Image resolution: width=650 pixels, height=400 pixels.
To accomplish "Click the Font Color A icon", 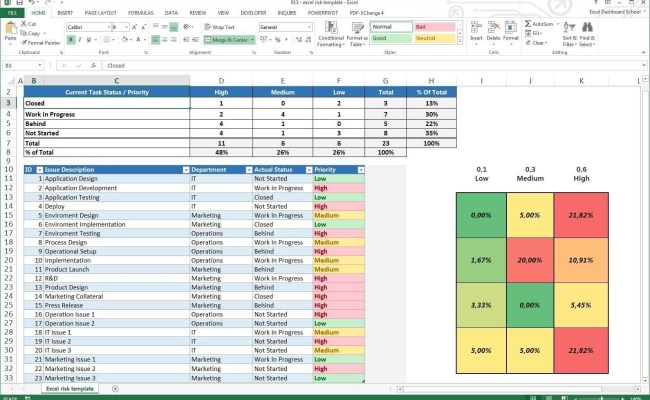I will (138, 40).
